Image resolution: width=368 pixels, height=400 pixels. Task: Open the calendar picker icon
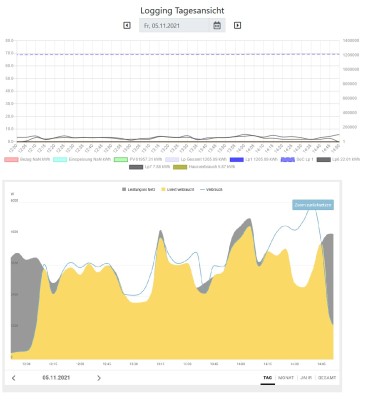pyautogui.click(x=217, y=25)
